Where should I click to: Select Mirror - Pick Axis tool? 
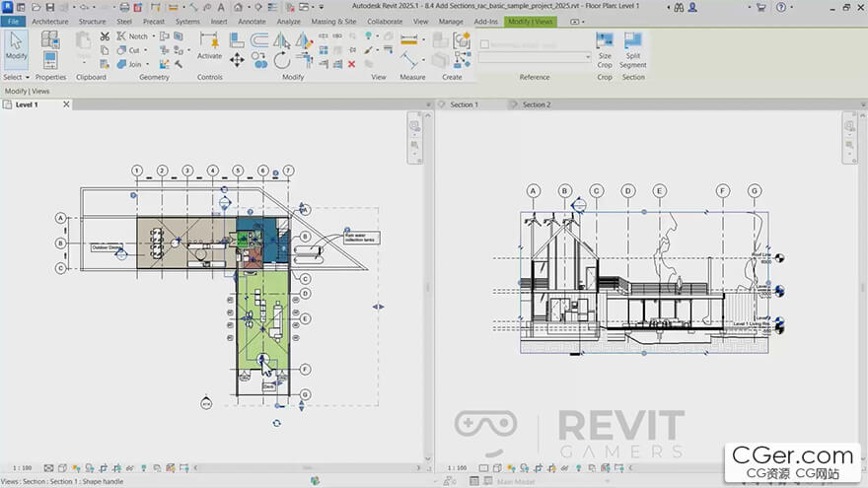[x=281, y=39]
